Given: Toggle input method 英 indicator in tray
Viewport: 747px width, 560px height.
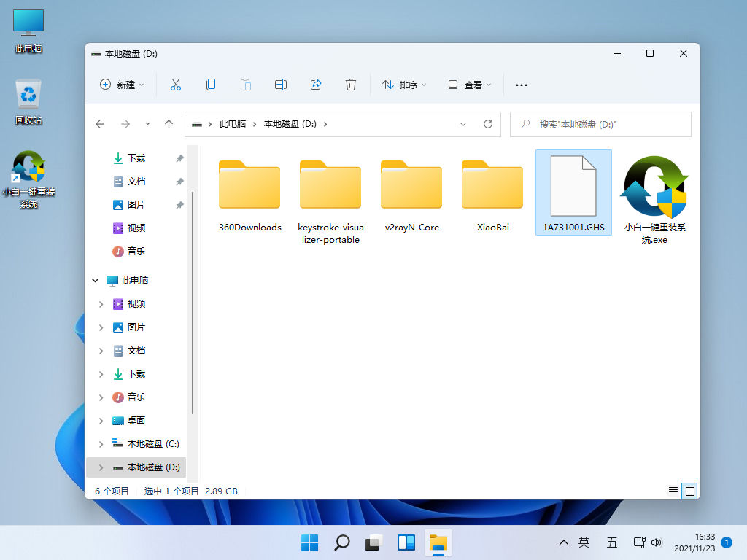Looking at the screenshot, I should click(584, 542).
